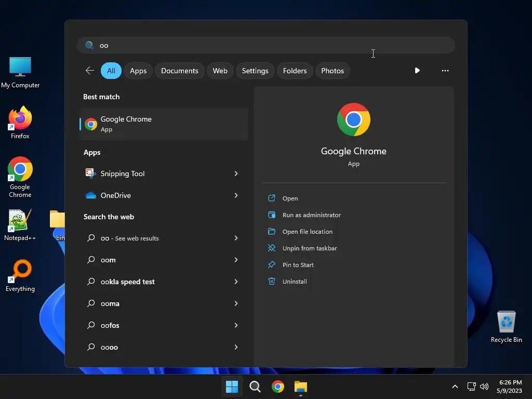
Task: Open the three-dots more options menu
Action: click(x=445, y=71)
